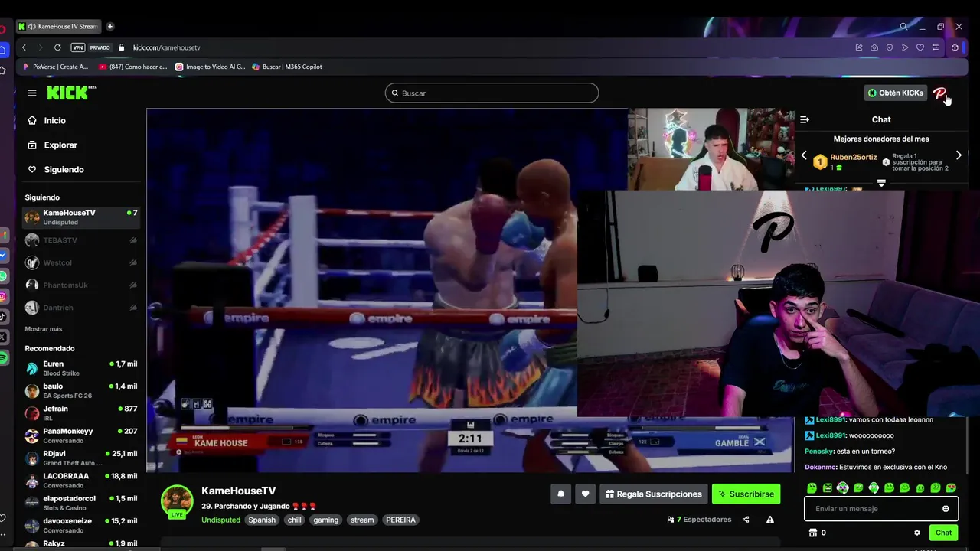Collapse the top donors leaderboard handle
The width and height of the screenshot is (980, 551).
click(881, 183)
